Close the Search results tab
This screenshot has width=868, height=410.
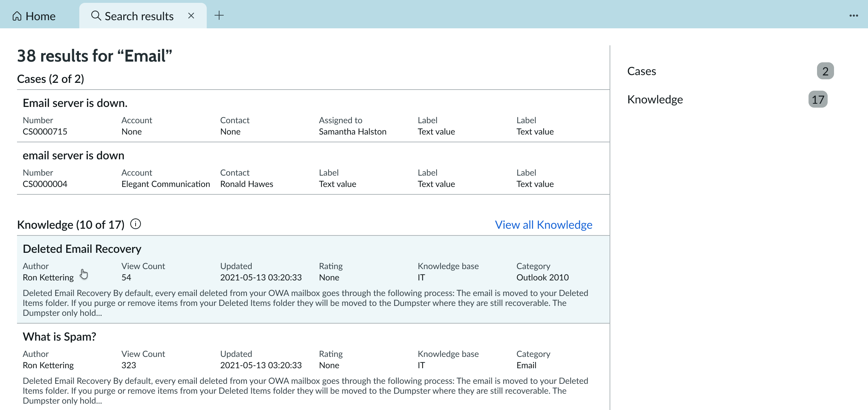pos(191,16)
